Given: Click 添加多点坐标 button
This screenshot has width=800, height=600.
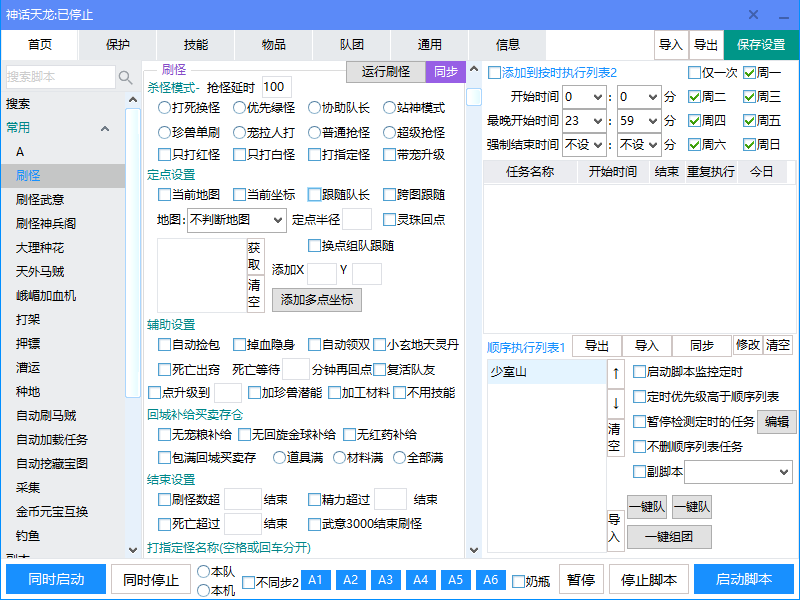Looking at the screenshot, I should click(317, 300).
